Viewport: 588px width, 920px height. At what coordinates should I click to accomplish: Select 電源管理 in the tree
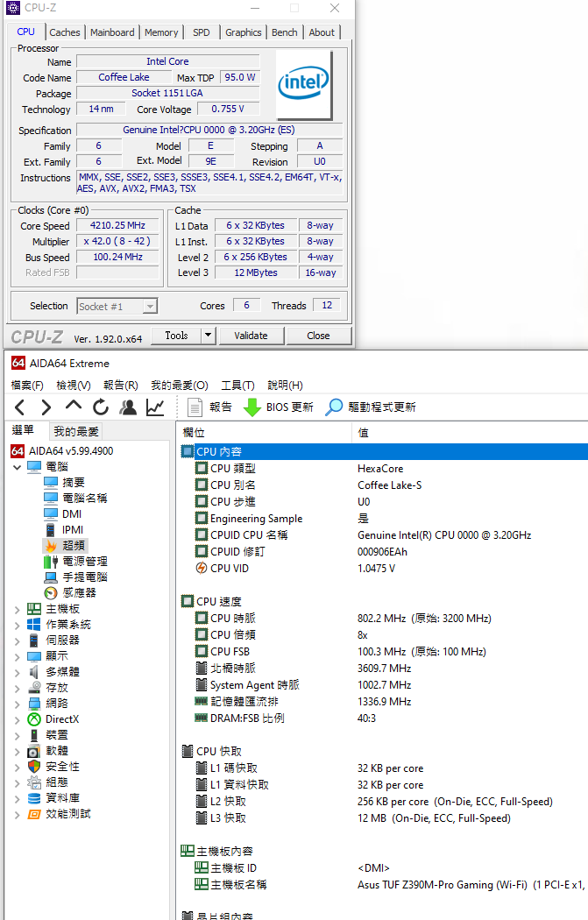tap(84, 562)
